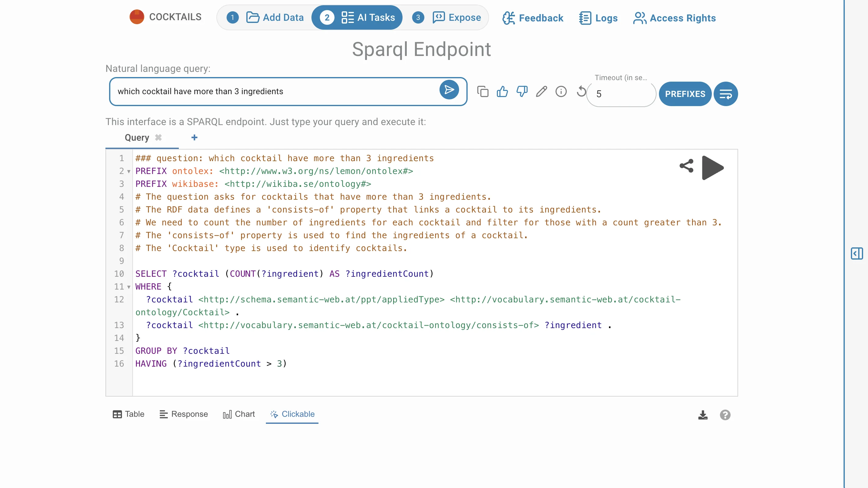Click the reset arrow icon
Image resolution: width=868 pixels, height=488 pixels.
[581, 91]
